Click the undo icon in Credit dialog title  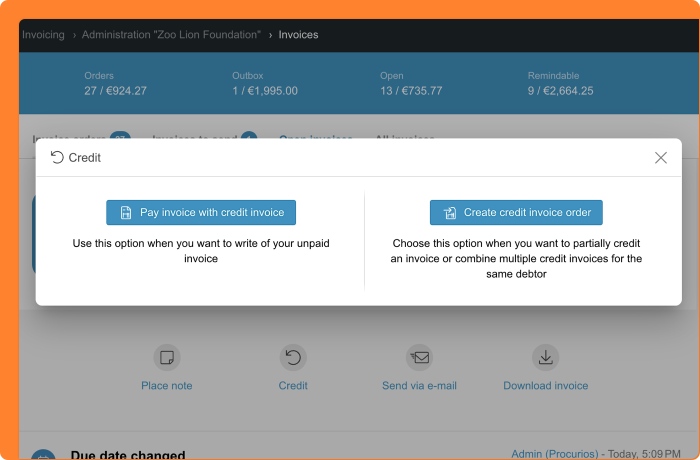[x=57, y=157]
